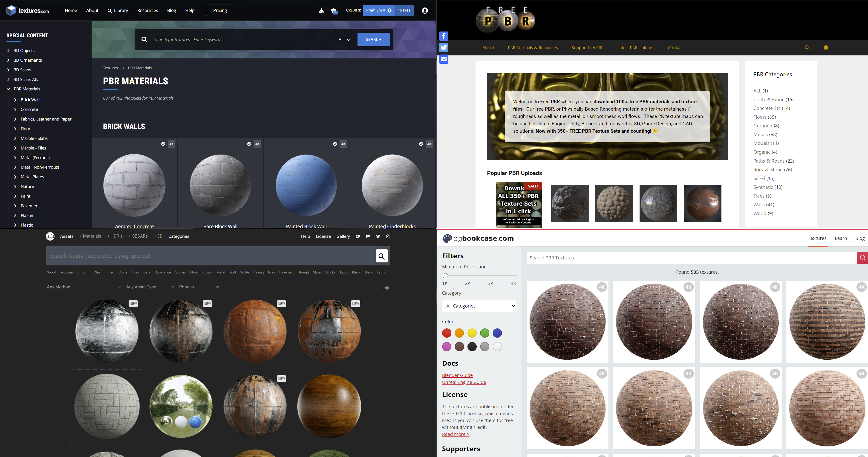Open Unreal Engine Guide link
The height and width of the screenshot is (457, 868).
[464, 382]
